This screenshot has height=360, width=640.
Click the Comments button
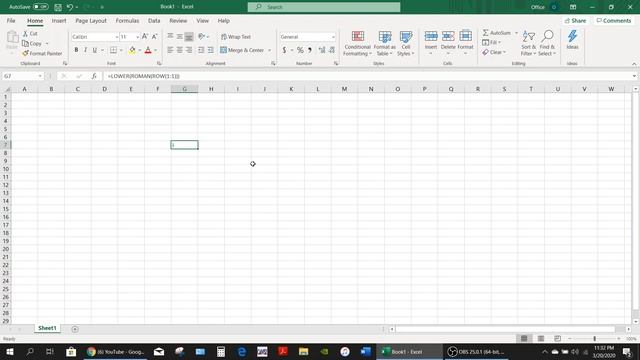point(613,21)
